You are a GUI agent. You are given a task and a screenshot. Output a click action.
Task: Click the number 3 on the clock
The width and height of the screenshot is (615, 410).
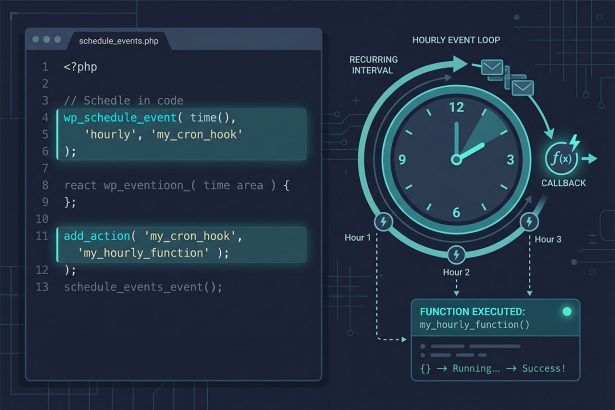pyautogui.click(x=510, y=160)
